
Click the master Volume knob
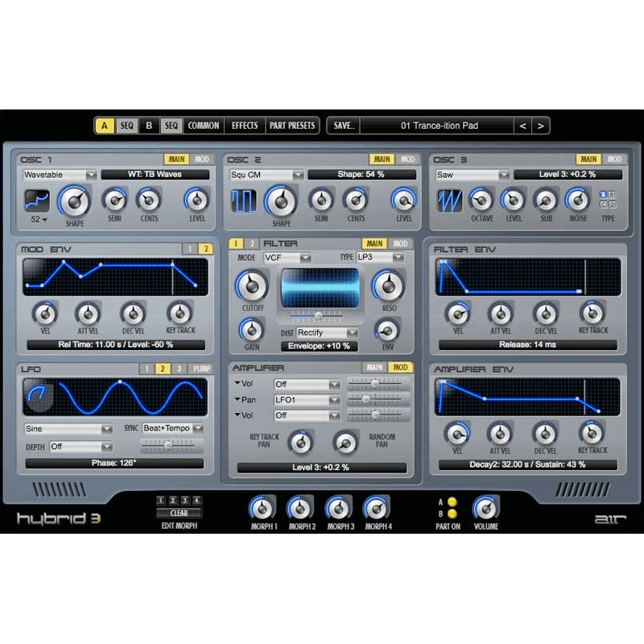click(485, 508)
